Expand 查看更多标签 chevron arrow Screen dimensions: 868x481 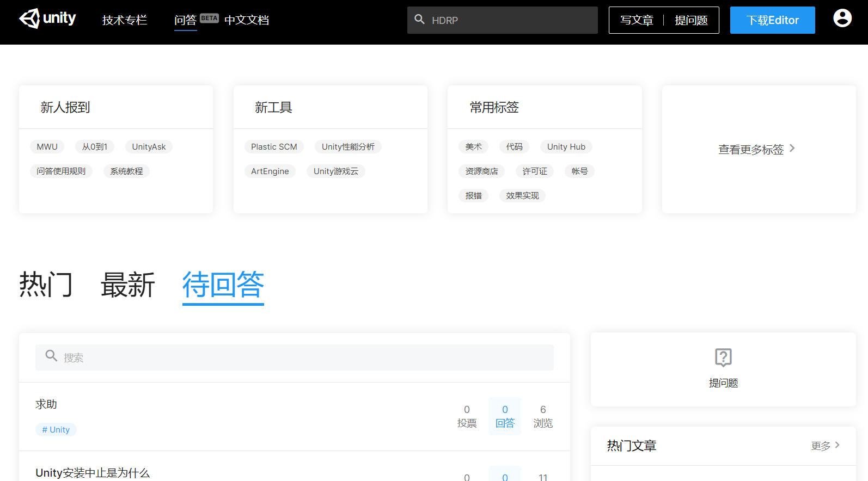point(792,148)
